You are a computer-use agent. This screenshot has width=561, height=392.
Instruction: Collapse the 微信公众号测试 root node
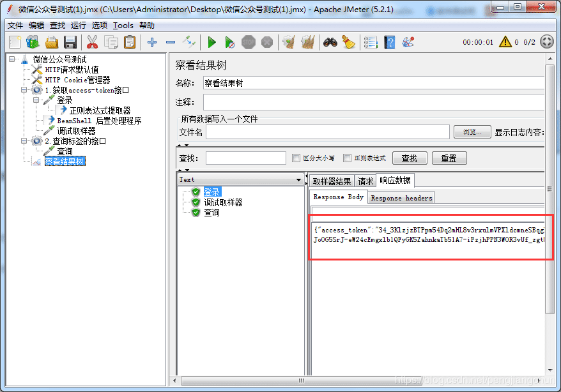(x=12, y=59)
